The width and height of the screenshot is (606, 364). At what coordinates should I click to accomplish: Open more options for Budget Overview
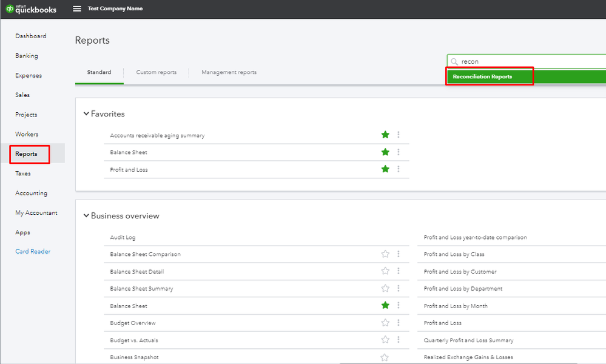[399, 323]
